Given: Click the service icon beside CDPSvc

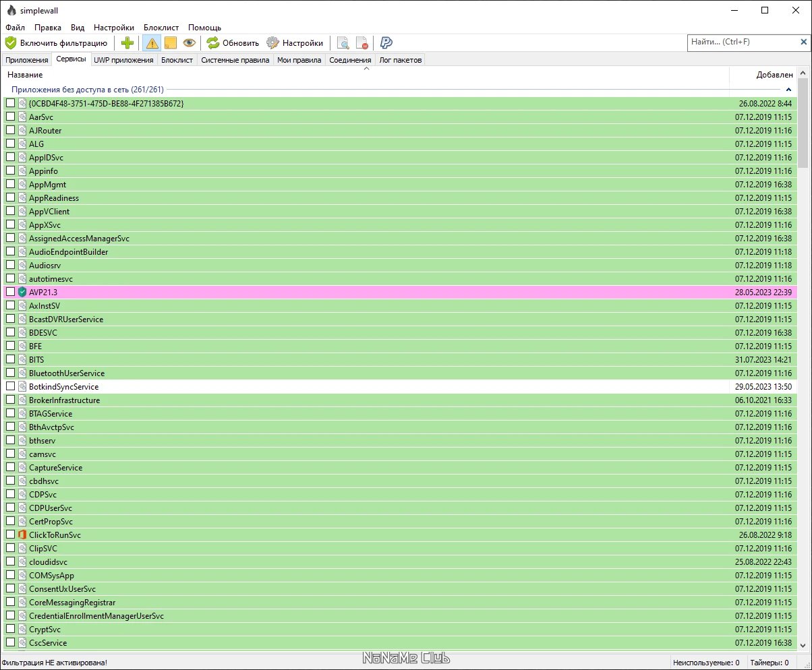Looking at the screenshot, I should tap(23, 494).
